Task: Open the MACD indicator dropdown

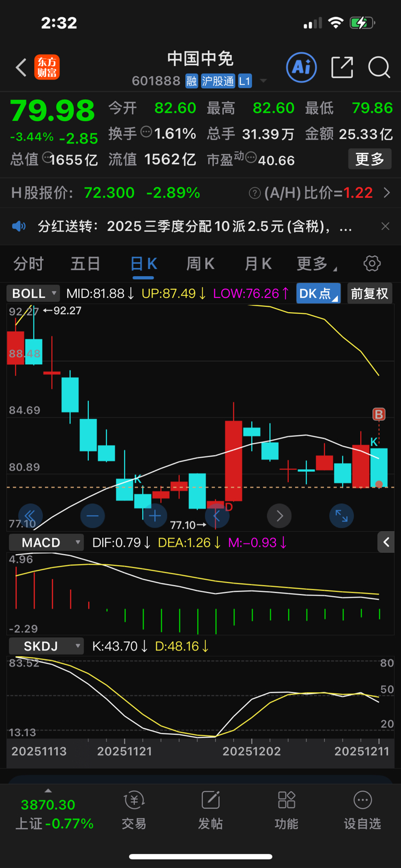Action: point(46,543)
